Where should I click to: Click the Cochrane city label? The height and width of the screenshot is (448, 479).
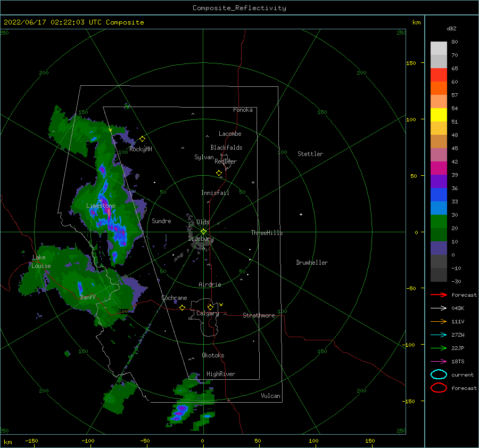click(174, 298)
